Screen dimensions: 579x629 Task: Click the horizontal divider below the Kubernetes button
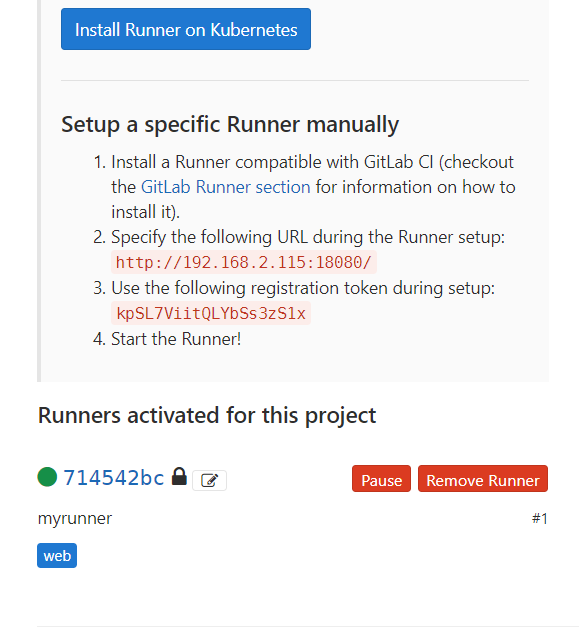click(x=295, y=81)
